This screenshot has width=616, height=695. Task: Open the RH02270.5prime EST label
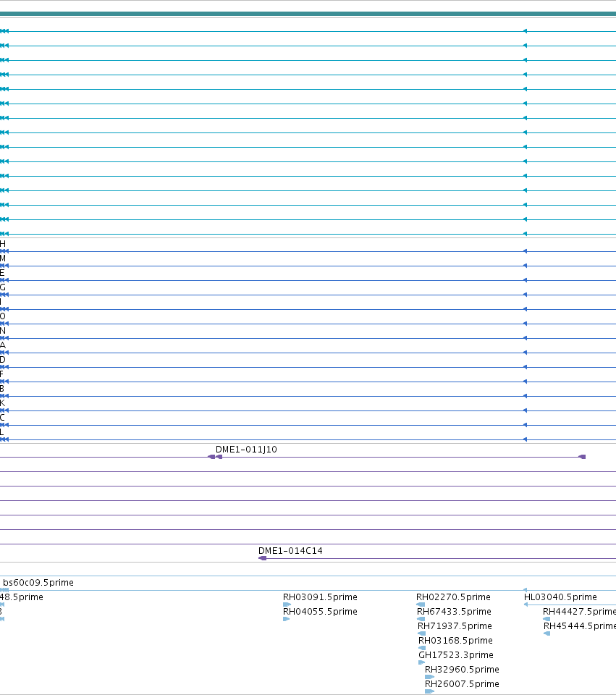tap(453, 597)
